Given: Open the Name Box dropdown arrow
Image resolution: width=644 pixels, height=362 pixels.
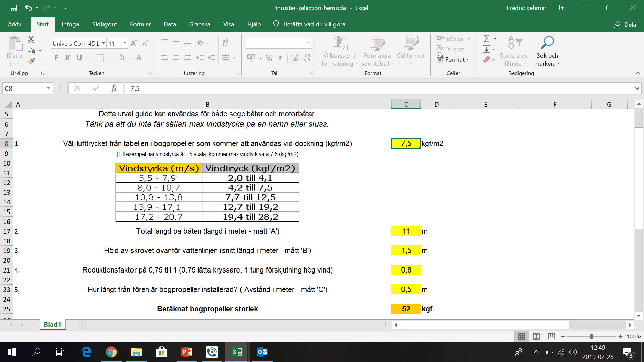Looking at the screenshot, I should coord(48,88).
